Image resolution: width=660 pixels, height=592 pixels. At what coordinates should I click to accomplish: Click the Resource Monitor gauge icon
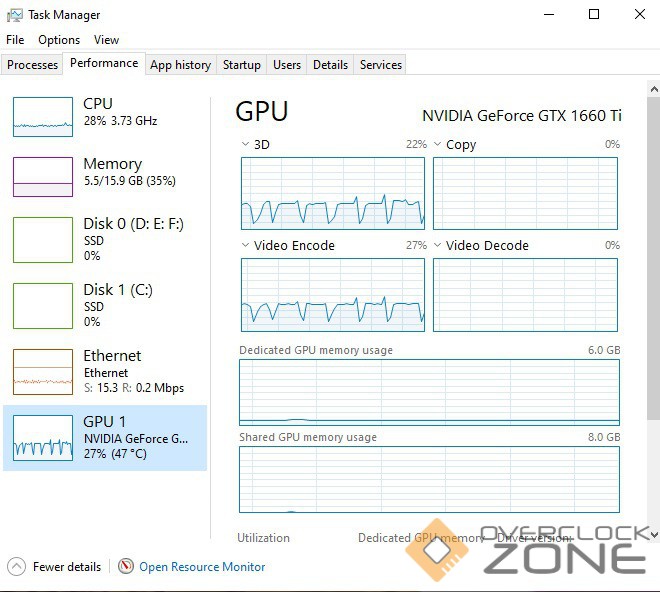click(126, 566)
